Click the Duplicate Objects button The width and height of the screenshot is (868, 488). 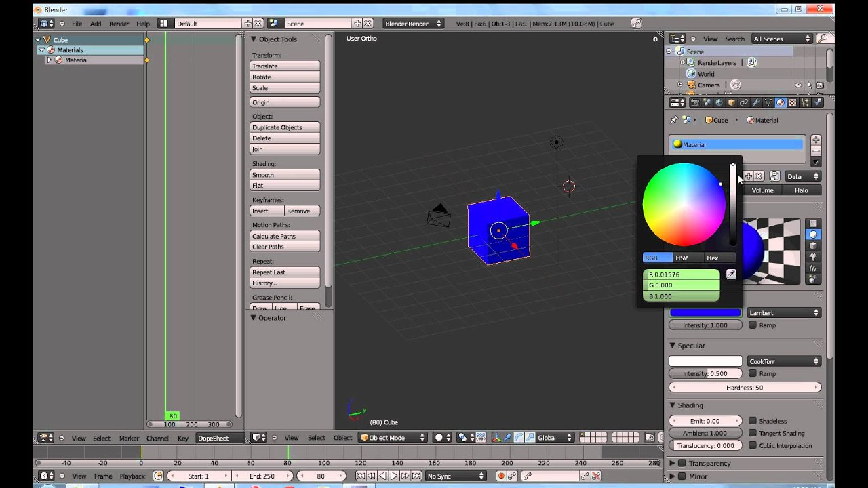pos(285,127)
